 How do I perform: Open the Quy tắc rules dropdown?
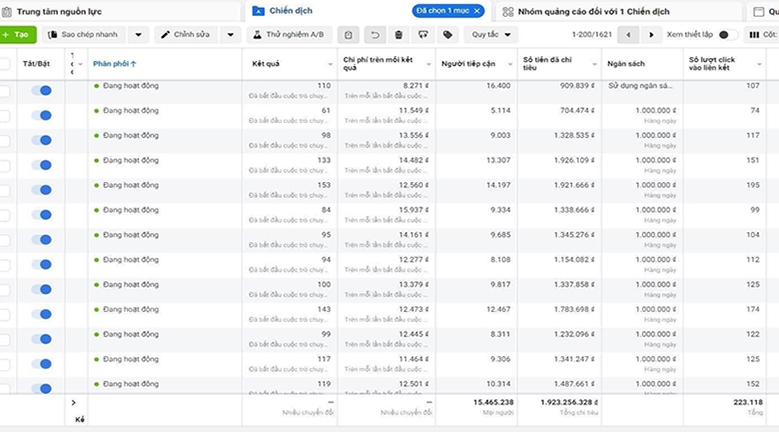[491, 35]
